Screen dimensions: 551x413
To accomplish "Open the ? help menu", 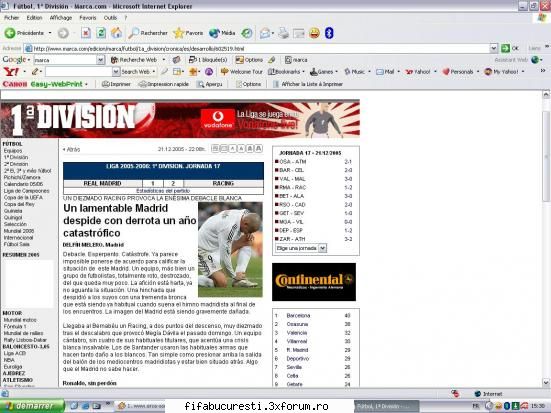I will click(x=125, y=18).
